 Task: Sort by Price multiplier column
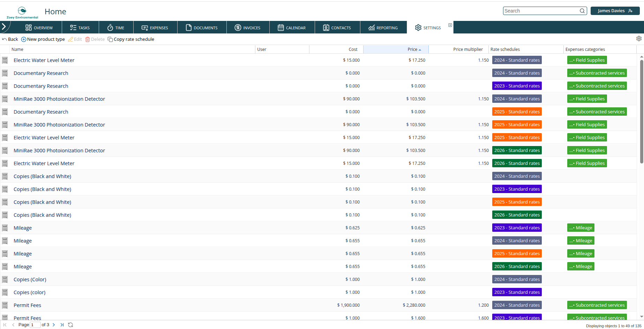coord(458,49)
